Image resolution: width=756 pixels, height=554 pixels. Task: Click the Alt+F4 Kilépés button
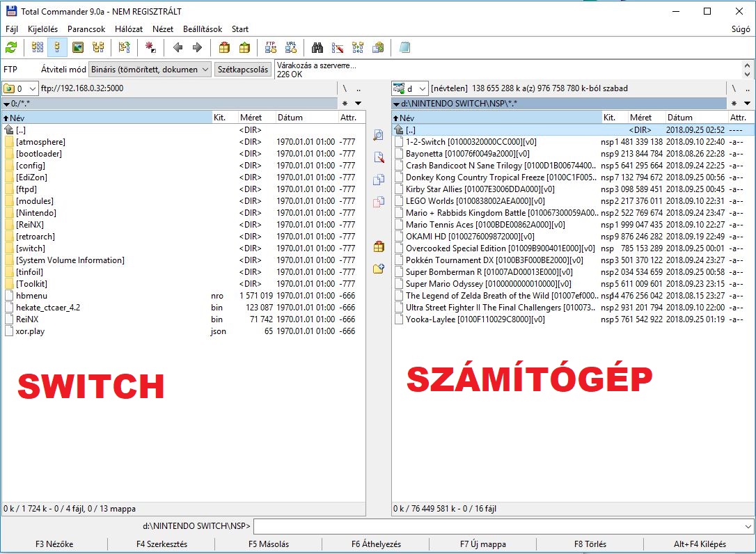click(700, 544)
